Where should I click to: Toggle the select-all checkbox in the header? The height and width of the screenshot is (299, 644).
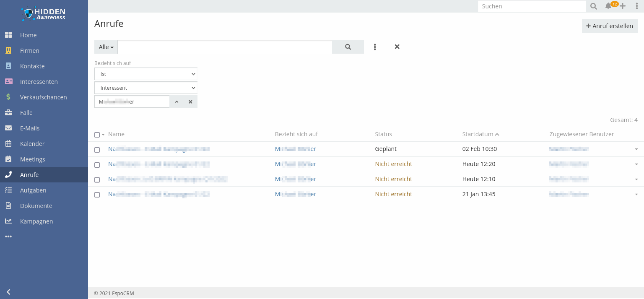coord(97,135)
